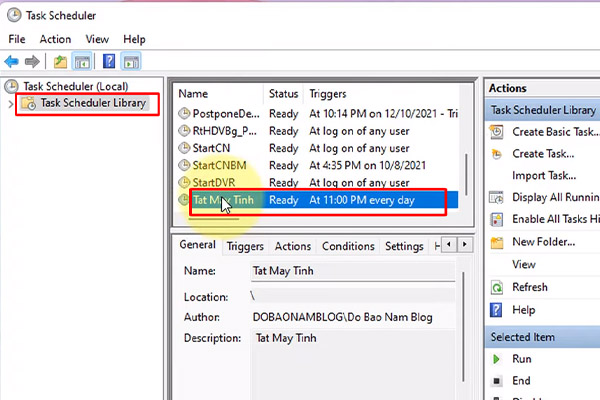Image resolution: width=600 pixels, height=400 pixels.
Task: Click the black End square icon
Action: [496, 381]
